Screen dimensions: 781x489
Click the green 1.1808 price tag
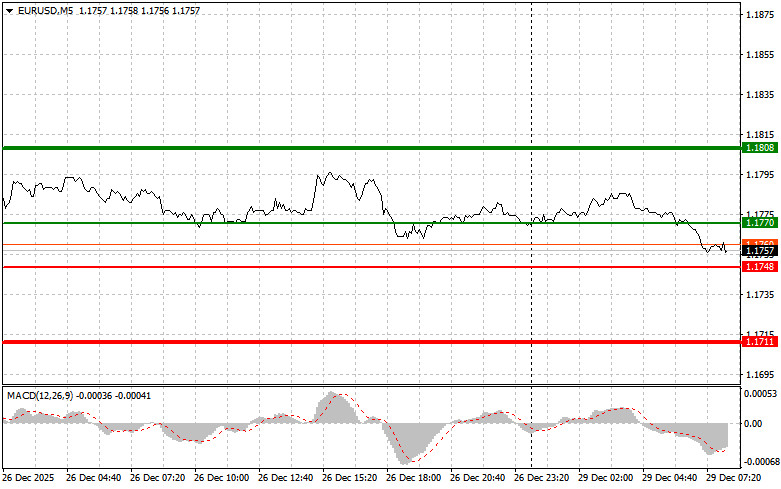[x=760, y=148]
